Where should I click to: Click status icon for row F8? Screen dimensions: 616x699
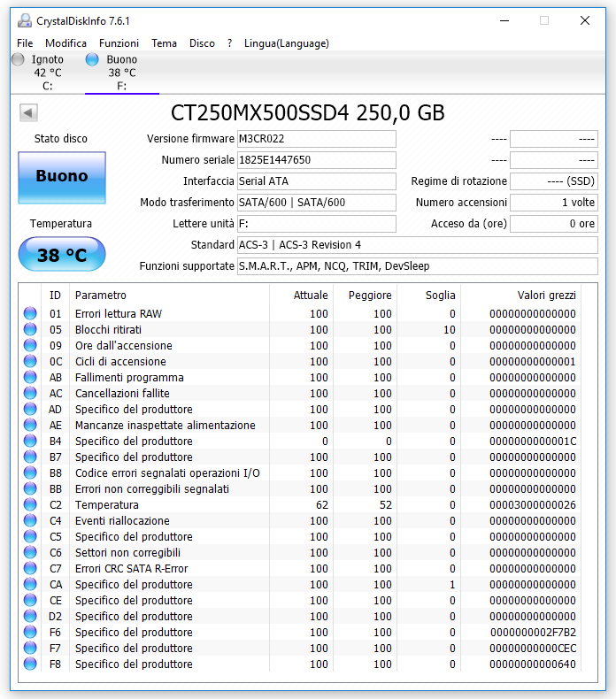click(30, 664)
